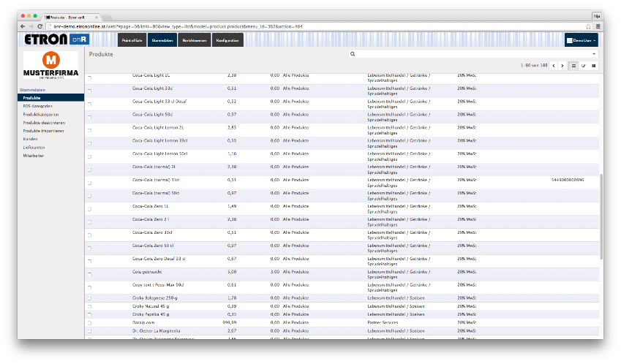Open the Point of Sale menu
Screen dimensions: 621x364
(132, 40)
